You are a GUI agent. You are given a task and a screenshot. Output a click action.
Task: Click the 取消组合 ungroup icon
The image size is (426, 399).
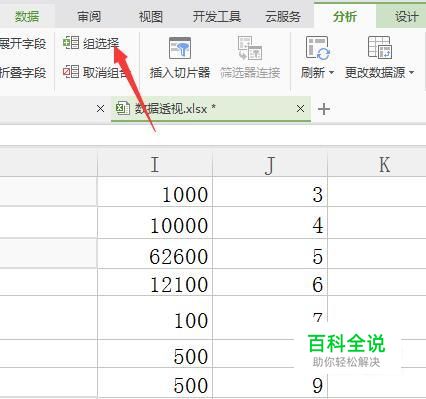pos(71,72)
